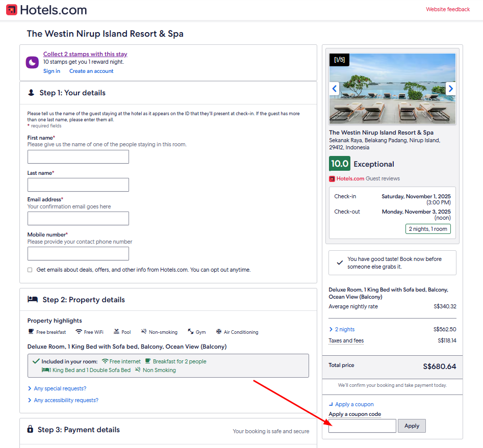Image resolution: width=483 pixels, height=448 pixels.
Task: Click the First name input field
Action: (78, 156)
